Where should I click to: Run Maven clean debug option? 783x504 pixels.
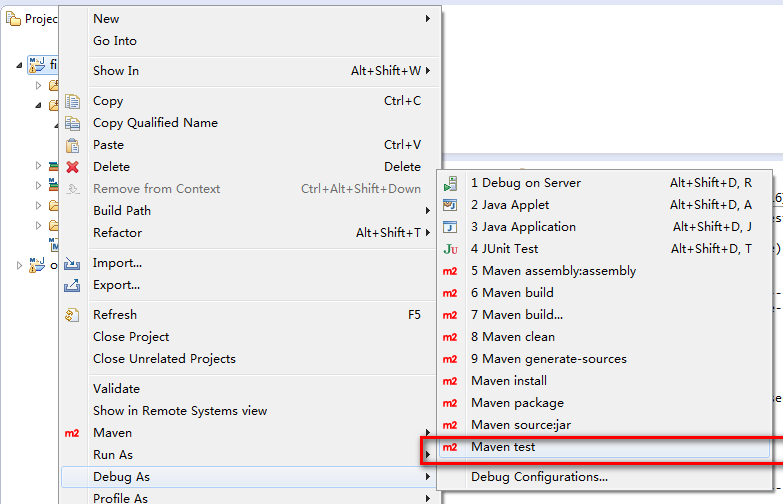[x=512, y=337]
